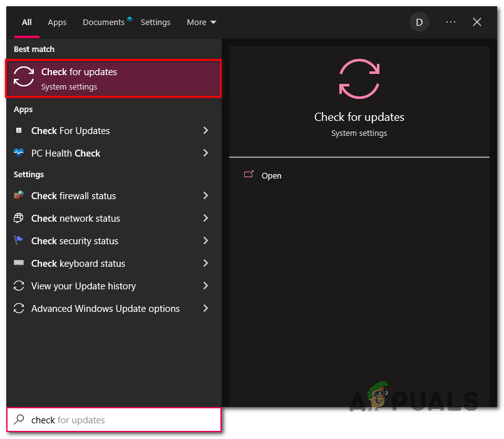The width and height of the screenshot is (504, 439).
Task: Expand the More dropdown
Action: 202,22
